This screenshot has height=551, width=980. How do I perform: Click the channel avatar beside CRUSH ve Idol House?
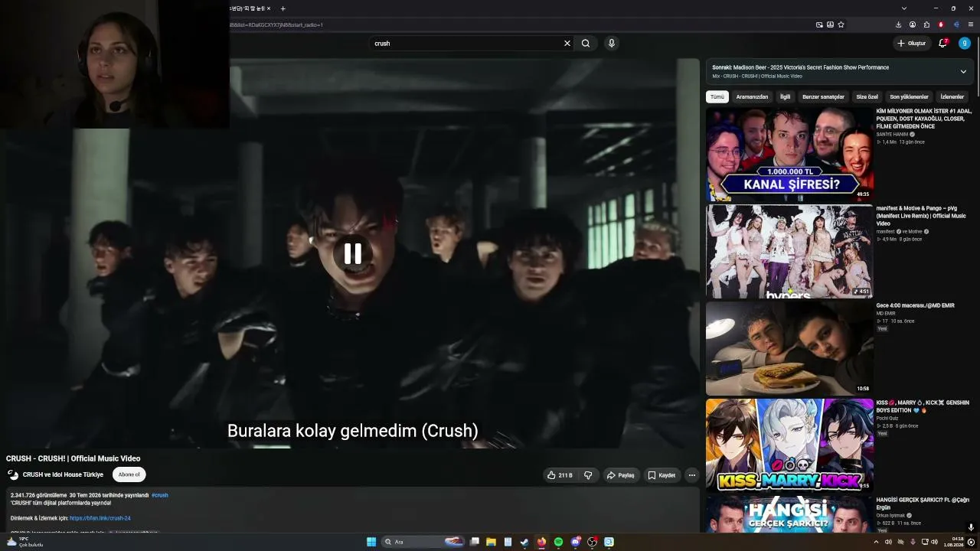[13, 474]
